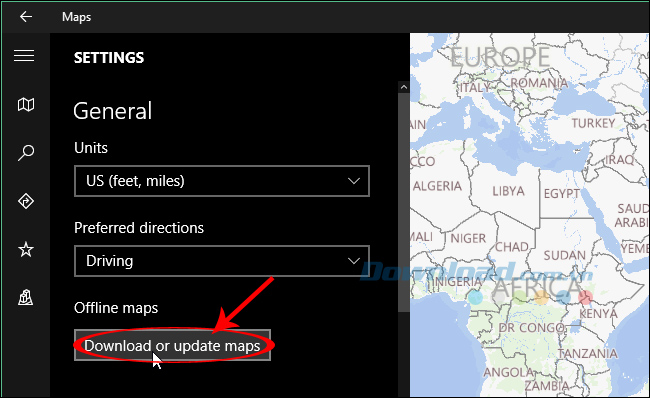Click EGYPT on the map
Screen dimensions: 650x398
[x=562, y=194]
